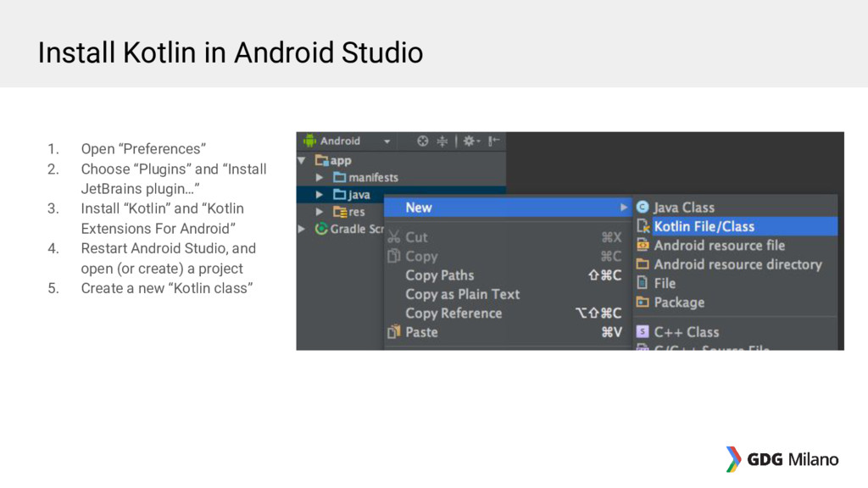Choose Copy as Plain Text entry
868x488 pixels.
(x=508, y=294)
